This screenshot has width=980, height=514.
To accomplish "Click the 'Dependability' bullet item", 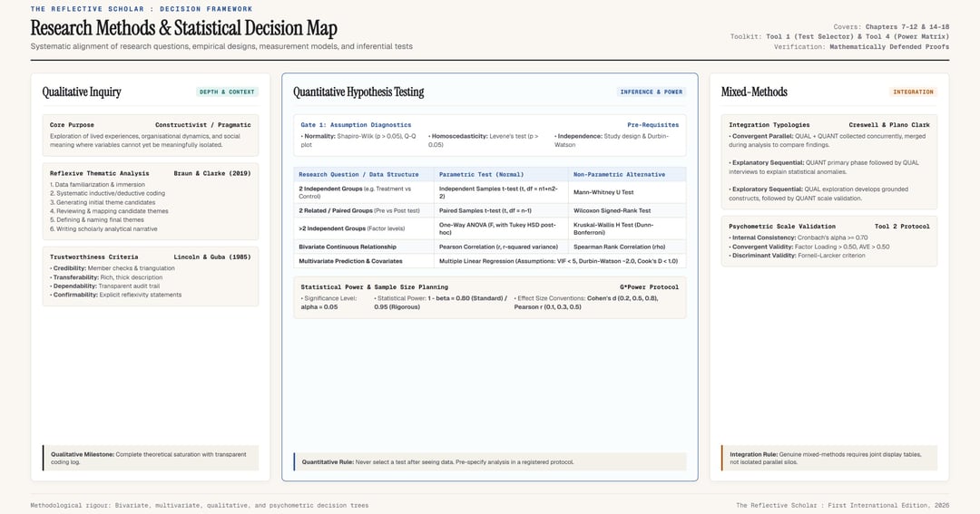I will pos(105,286).
